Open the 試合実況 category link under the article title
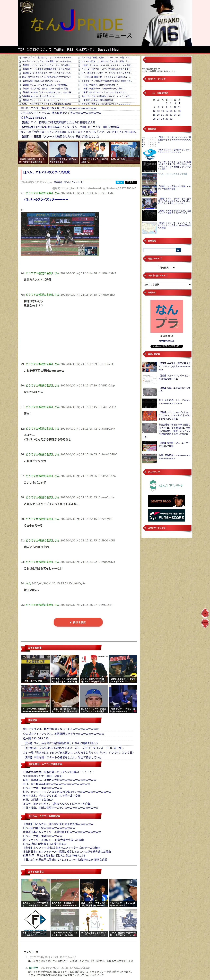This screenshot has height=980, width=210. (58, 182)
